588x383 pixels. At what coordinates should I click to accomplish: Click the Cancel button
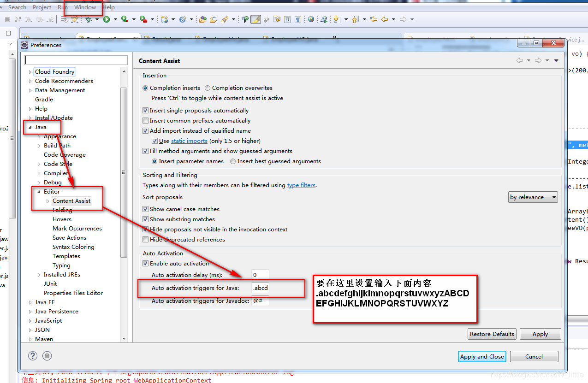click(534, 356)
